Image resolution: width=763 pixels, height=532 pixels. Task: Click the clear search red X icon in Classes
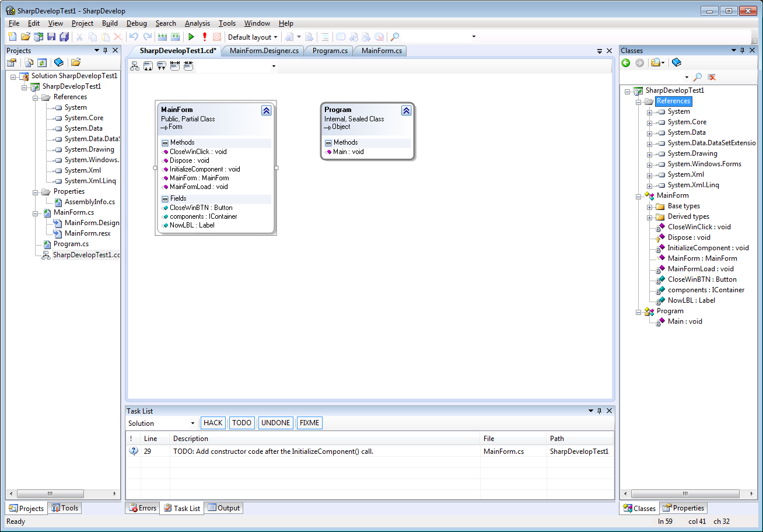click(712, 77)
